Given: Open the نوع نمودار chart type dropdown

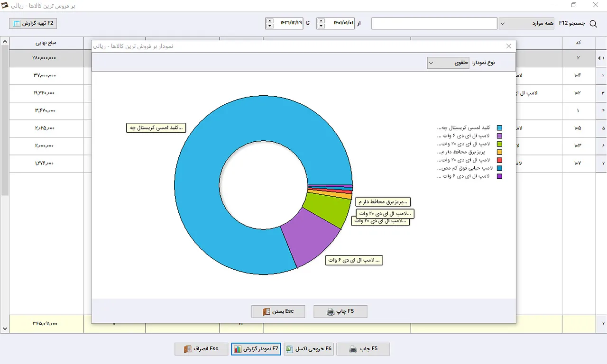Looking at the screenshot, I should [449, 63].
